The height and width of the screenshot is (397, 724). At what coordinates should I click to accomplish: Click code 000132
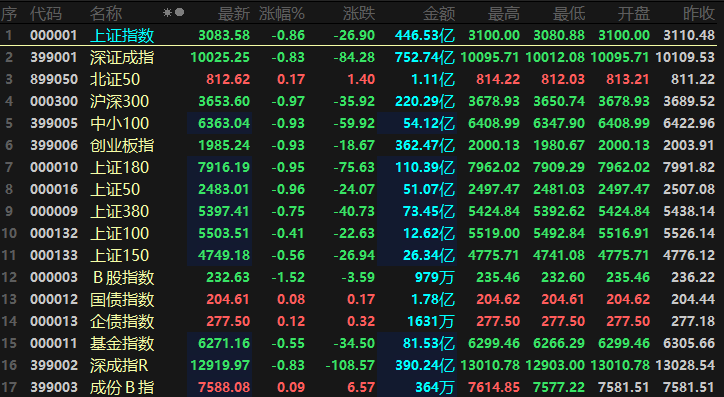pyautogui.click(x=54, y=233)
